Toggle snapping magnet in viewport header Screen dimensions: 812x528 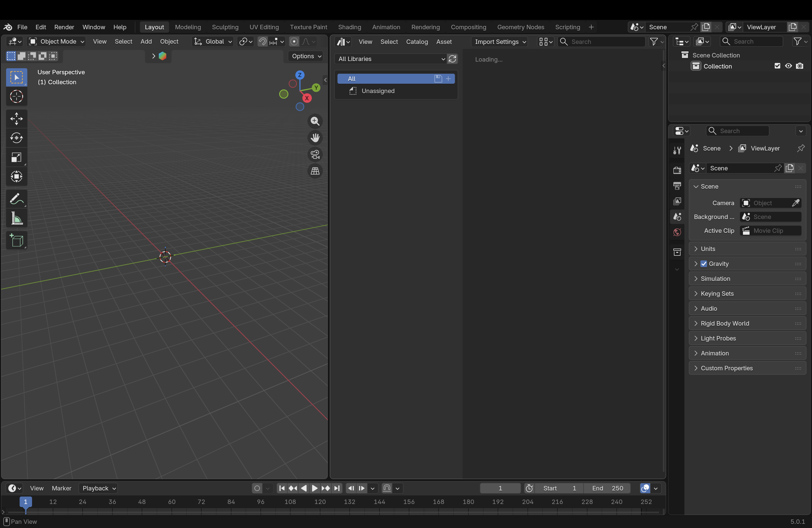pos(262,42)
